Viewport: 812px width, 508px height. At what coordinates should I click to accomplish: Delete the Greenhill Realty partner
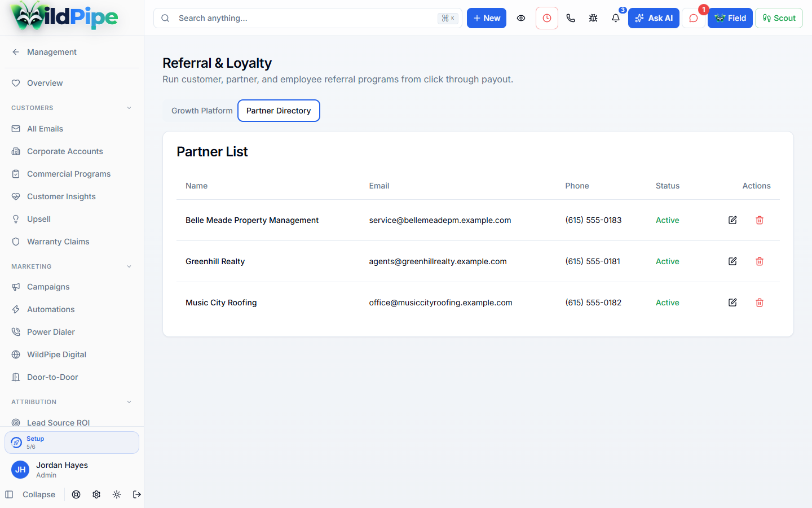click(x=760, y=261)
